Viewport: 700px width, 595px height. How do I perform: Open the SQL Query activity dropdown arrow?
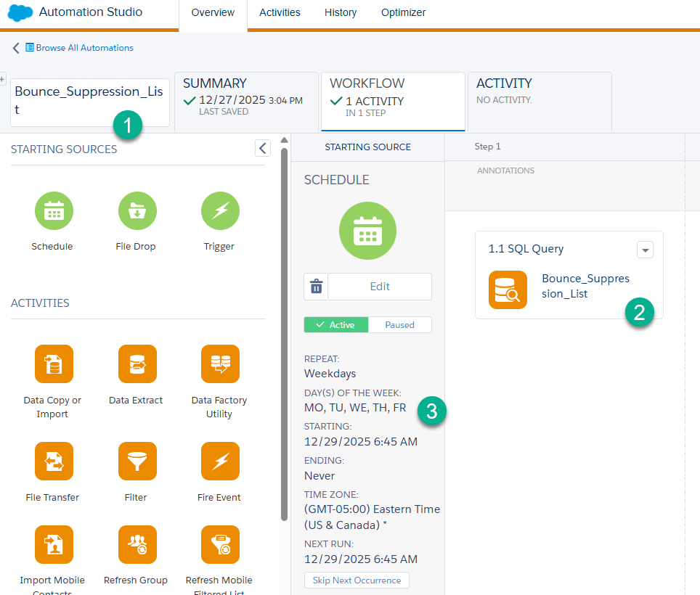pos(645,250)
